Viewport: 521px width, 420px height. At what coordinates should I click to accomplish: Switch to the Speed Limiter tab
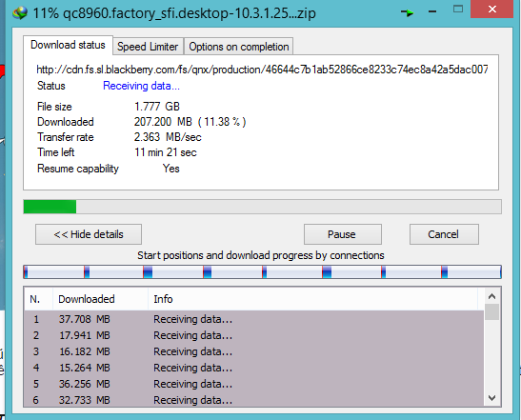[148, 47]
